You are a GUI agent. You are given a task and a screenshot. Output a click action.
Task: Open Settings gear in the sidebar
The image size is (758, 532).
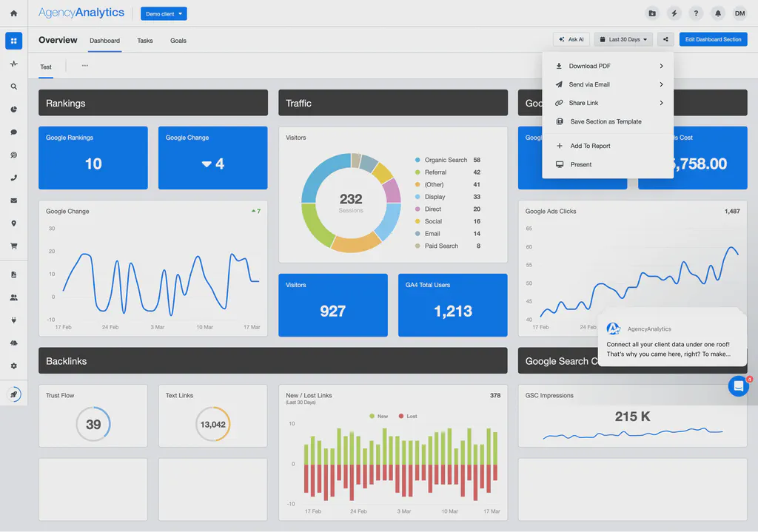tap(13, 366)
